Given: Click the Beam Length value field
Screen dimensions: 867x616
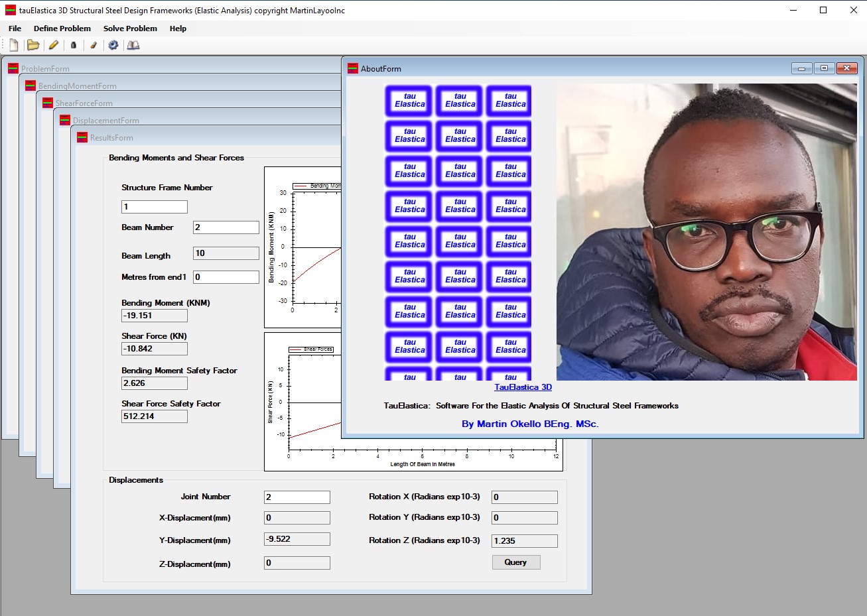Looking at the screenshot, I should tap(226, 253).
